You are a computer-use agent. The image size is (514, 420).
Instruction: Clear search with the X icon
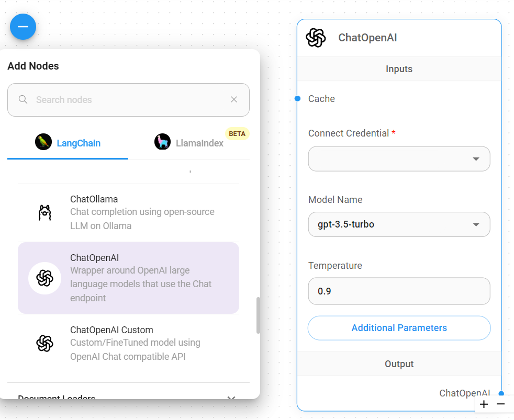234,99
